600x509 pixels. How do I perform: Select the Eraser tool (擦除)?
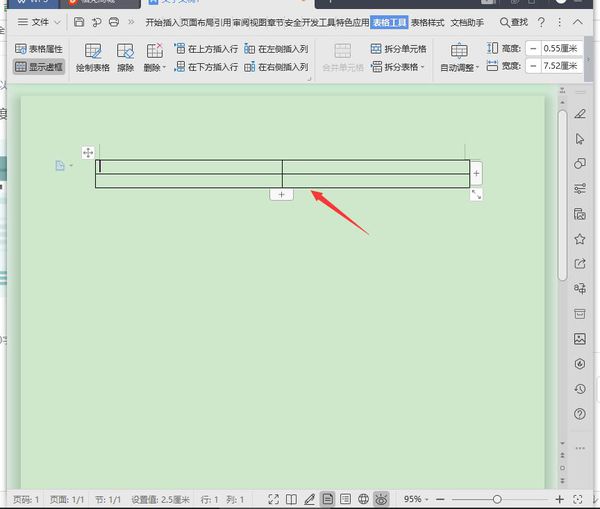125,57
